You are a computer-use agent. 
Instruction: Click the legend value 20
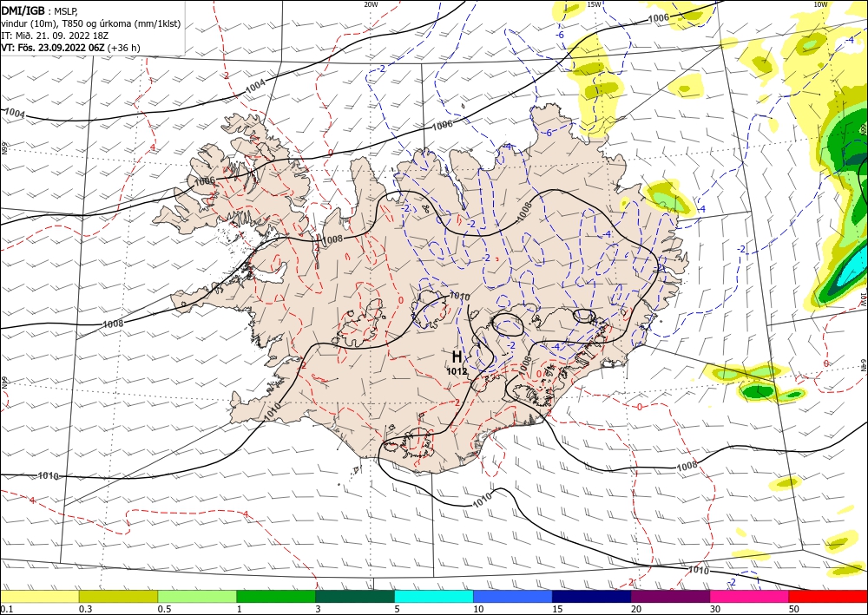[636, 609]
